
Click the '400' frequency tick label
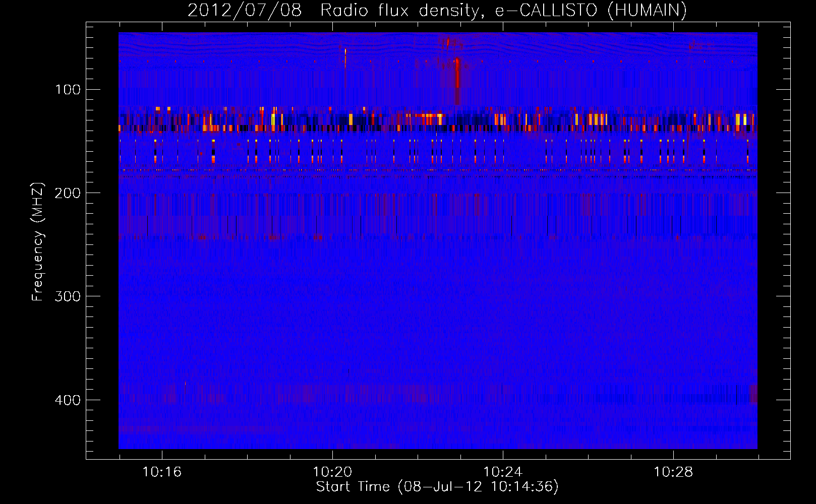point(68,400)
